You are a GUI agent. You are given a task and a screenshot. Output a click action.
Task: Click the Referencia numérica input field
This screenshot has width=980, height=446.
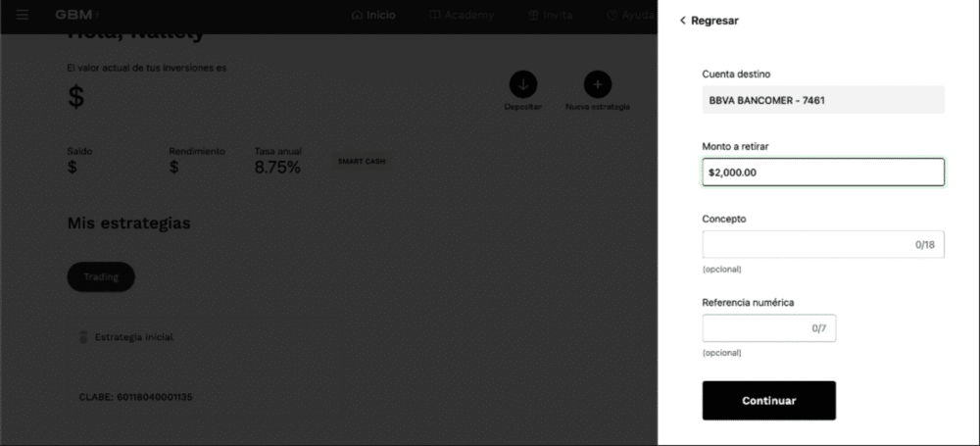tap(768, 327)
